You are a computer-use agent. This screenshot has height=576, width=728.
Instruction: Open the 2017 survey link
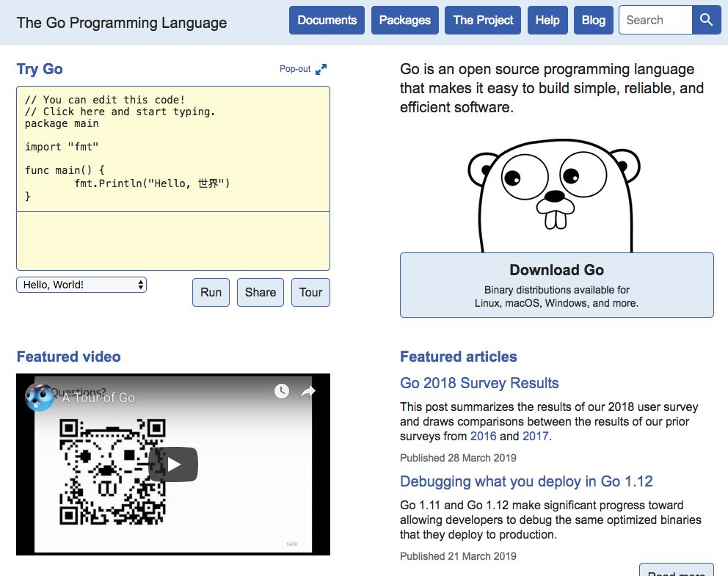[535, 437]
